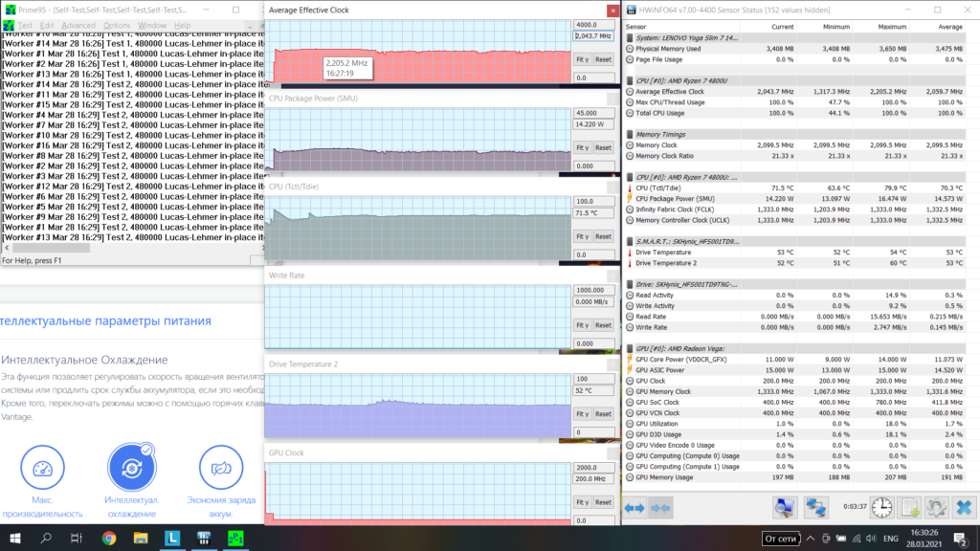Click the 1000.000 max field of Write Rate
The image size is (980, 551).
tap(593, 291)
